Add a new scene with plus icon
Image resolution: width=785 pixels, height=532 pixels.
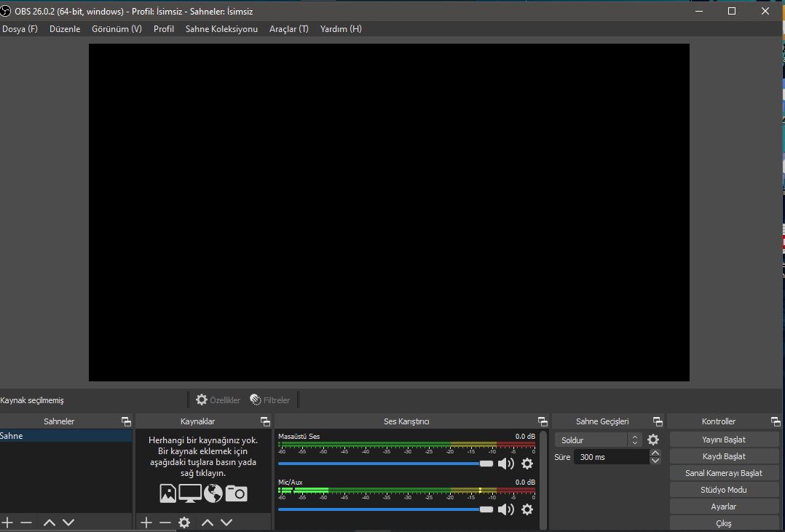tap(8, 523)
